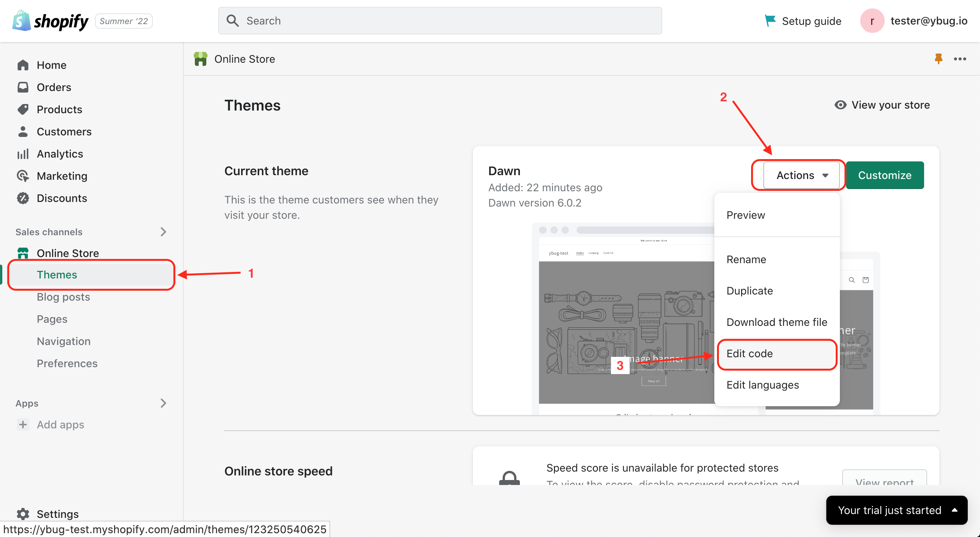
Task: Click the pin icon in Online Store header
Action: tap(938, 59)
